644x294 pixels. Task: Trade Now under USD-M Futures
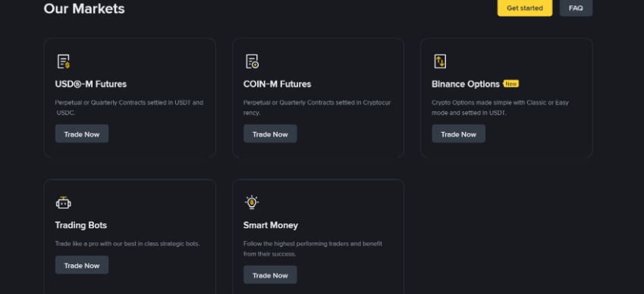[x=82, y=133]
